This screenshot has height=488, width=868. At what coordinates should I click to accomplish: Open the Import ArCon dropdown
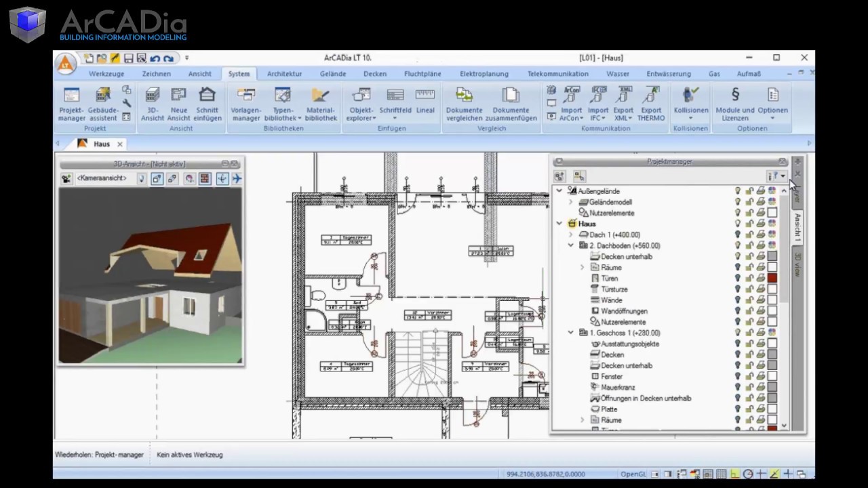(571, 103)
